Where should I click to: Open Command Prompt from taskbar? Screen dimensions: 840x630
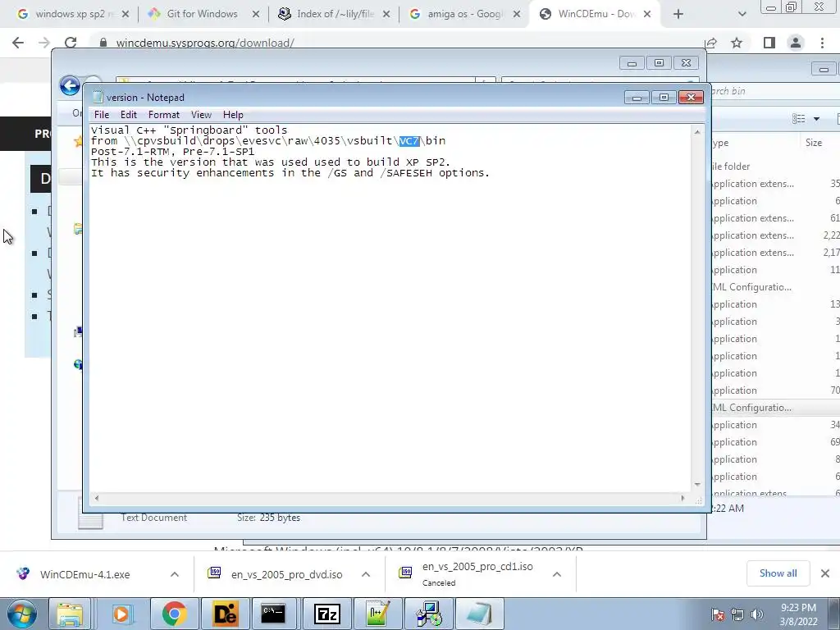click(x=273, y=614)
